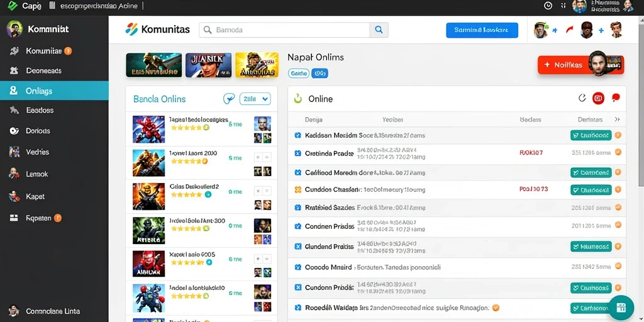Toggle checkbox for Kaddsen Meradm row
The image size is (644, 322).
(298, 135)
